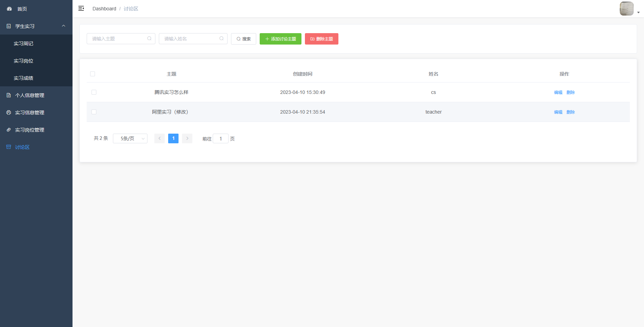Viewport: 644px width, 327px height.
Task: Click the magnifier icon in the 请输入姓名 field
Action: coord(221,39)
